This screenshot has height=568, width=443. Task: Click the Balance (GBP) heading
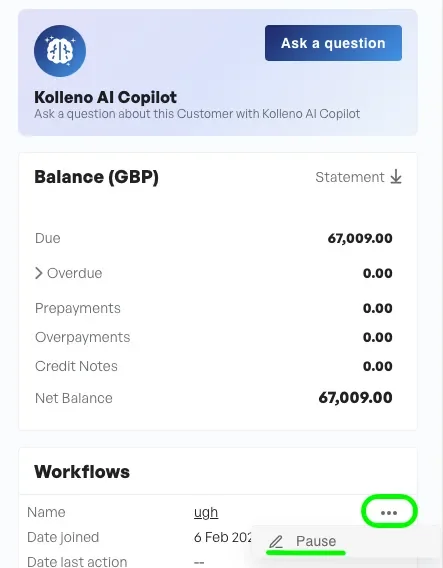(x=96, y=177)
